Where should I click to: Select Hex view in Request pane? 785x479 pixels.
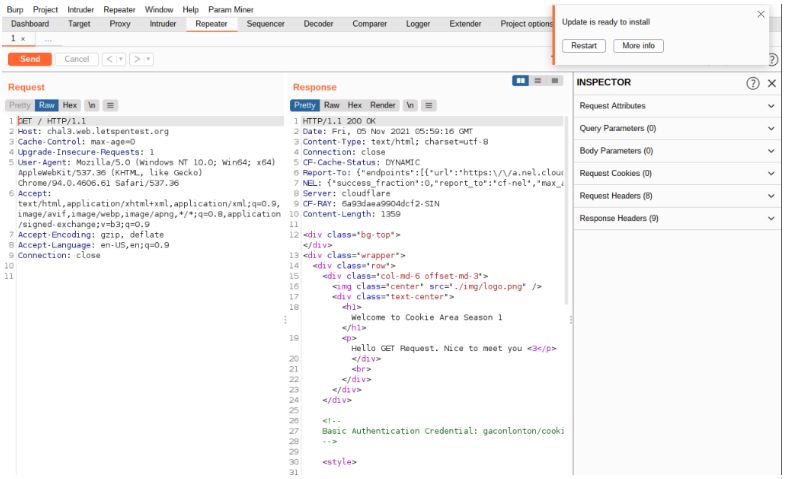[70, 105]
